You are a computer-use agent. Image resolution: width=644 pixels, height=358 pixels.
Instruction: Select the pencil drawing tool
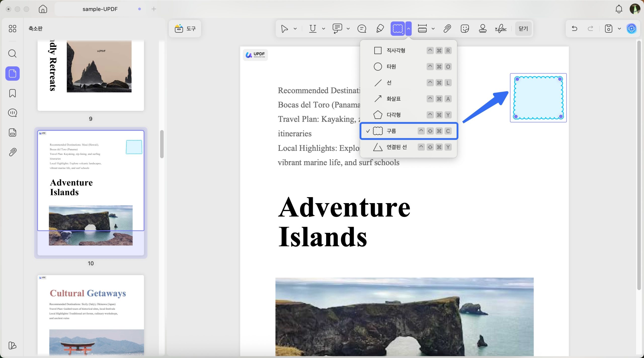point(380,29)
